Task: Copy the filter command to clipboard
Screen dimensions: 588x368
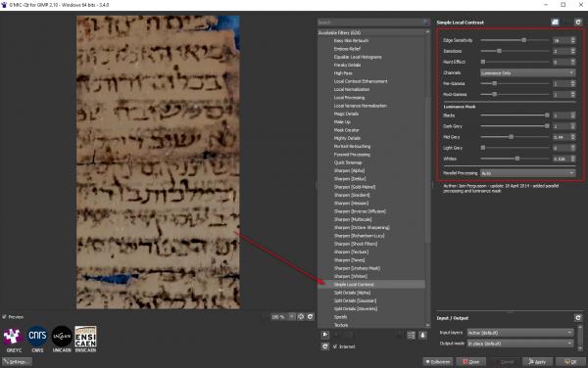Action: tap(555, 23)
